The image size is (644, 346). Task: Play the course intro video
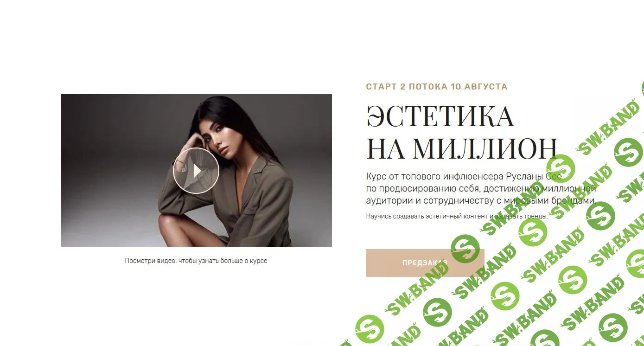[196, 171]
